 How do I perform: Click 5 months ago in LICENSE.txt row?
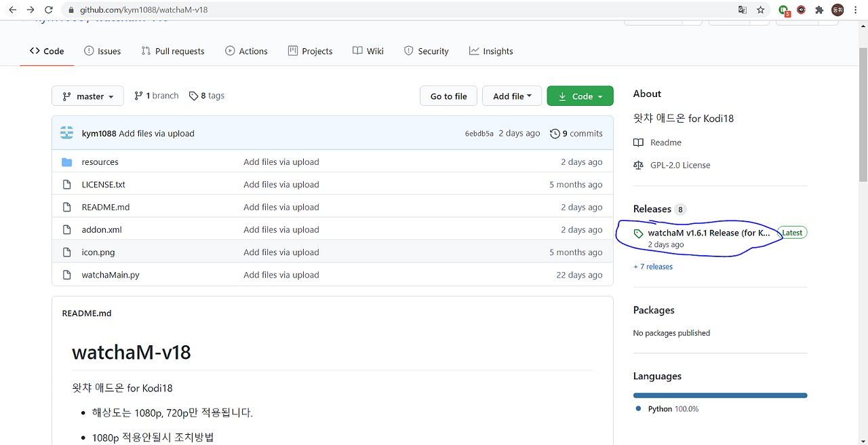click(576, 185)
